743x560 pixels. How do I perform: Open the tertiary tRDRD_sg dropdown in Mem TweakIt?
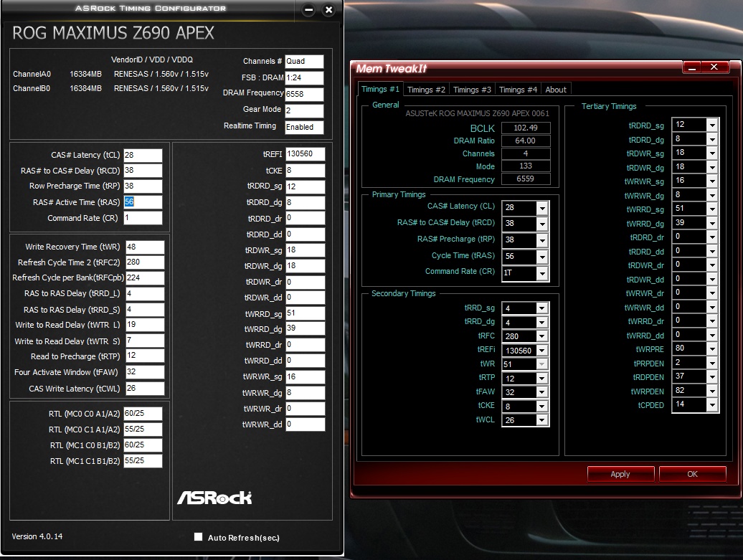[x=711, y=125]
